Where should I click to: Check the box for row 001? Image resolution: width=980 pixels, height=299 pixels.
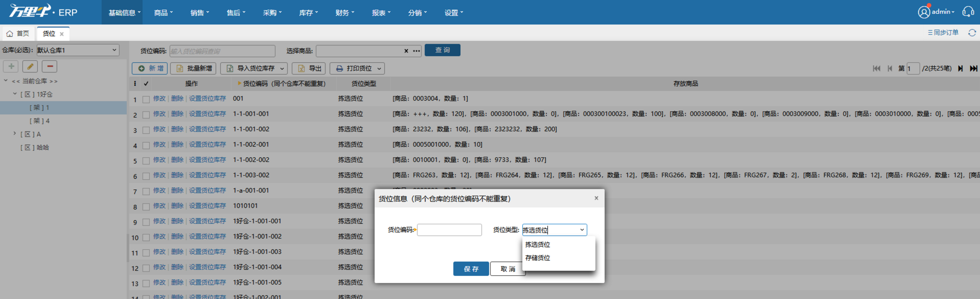click(146, 100)
